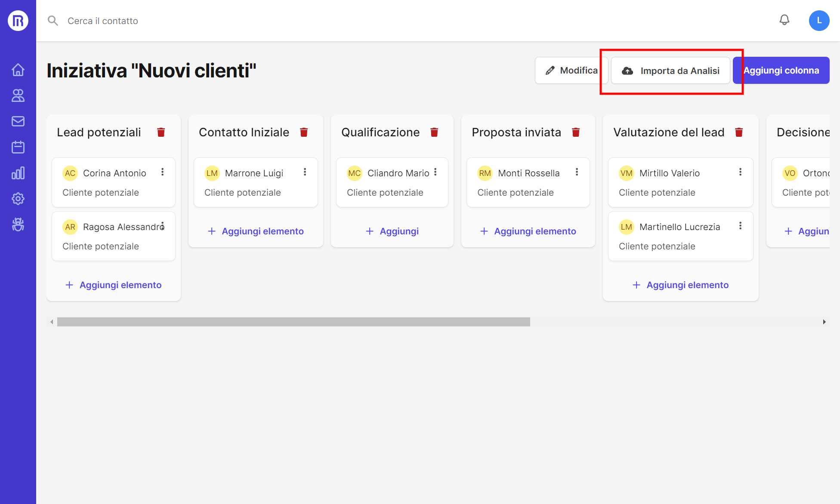Open options menu for Corina Antonio

162,172
